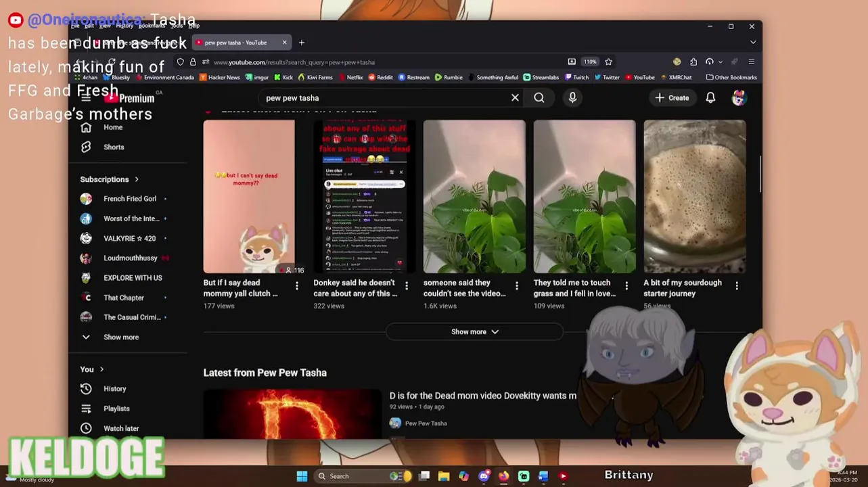The height and width of the screenshot is (487, 868).
Task: Start voice search with microphone icon
Action: [x=572, y=97]
